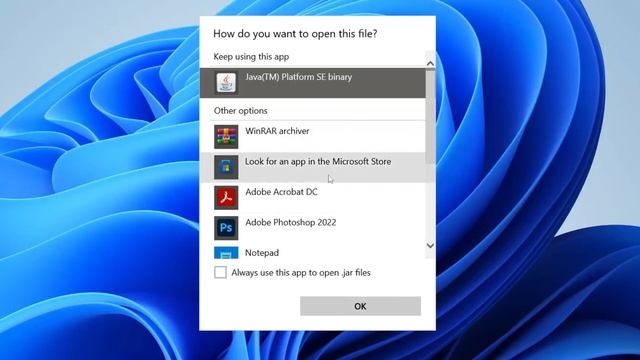
Task: Click the scroll down arrow in app list
Action: pyautogui.click(x=430, y=246)
